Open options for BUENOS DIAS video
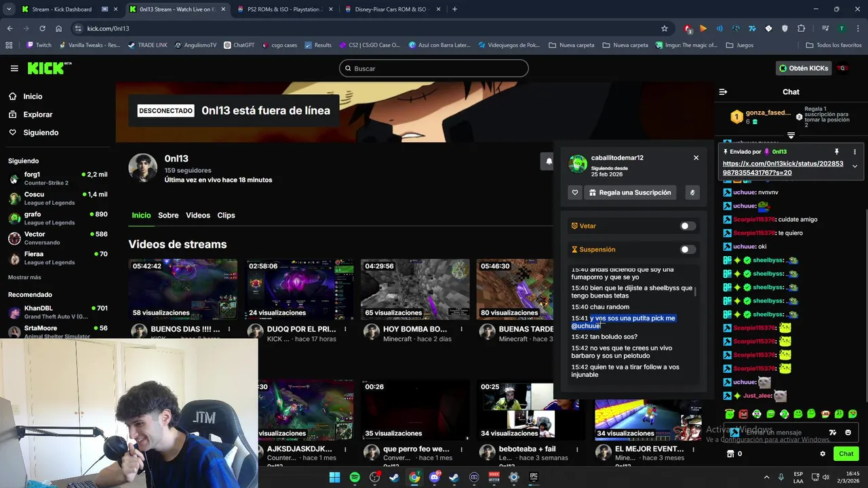868x488 pixels. tap(230, 329)
